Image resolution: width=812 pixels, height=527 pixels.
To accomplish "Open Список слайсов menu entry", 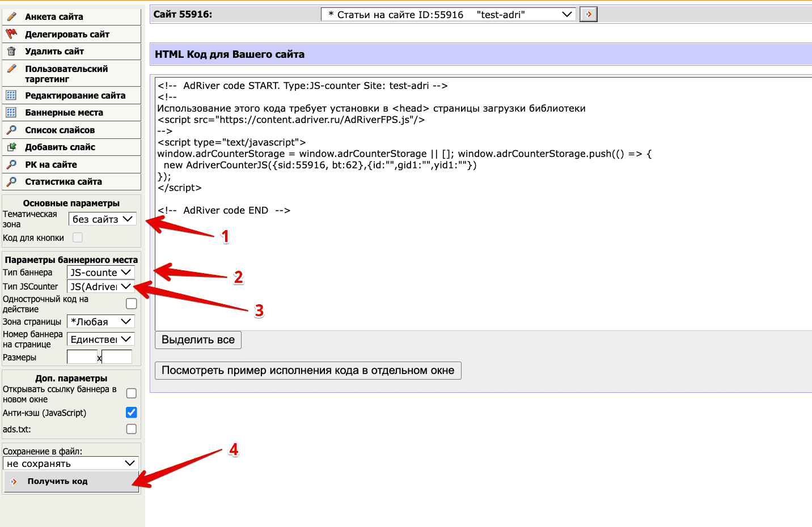I will [x=71, y=130].
